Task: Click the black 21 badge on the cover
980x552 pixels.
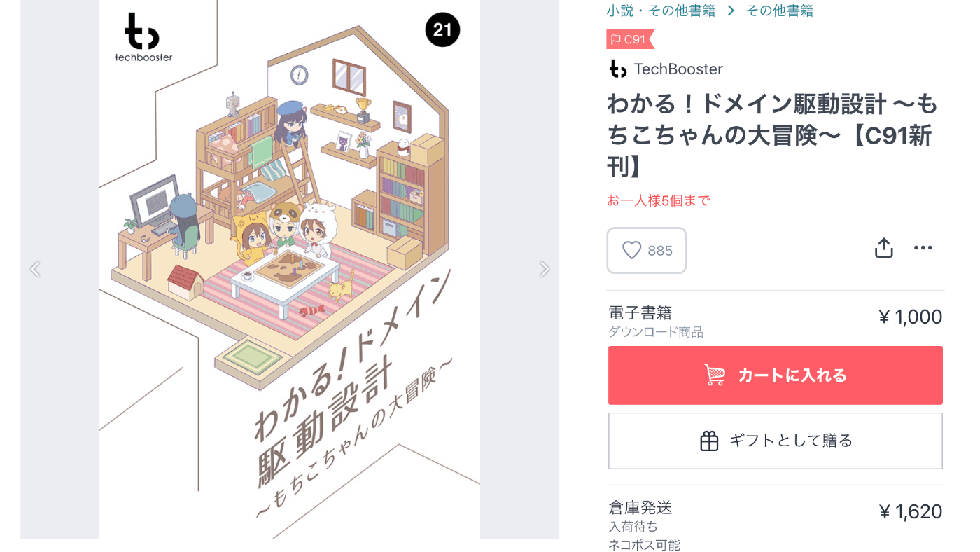Action: click(442, 30)
